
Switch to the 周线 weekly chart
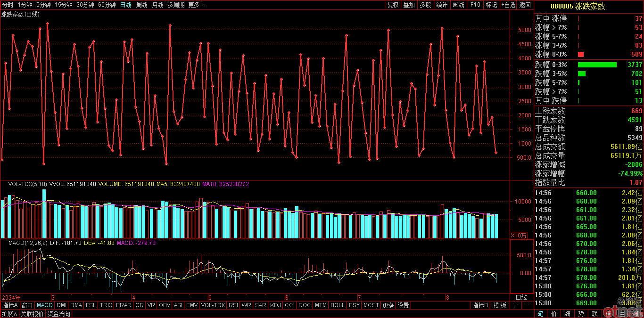(x=142, y=5)
